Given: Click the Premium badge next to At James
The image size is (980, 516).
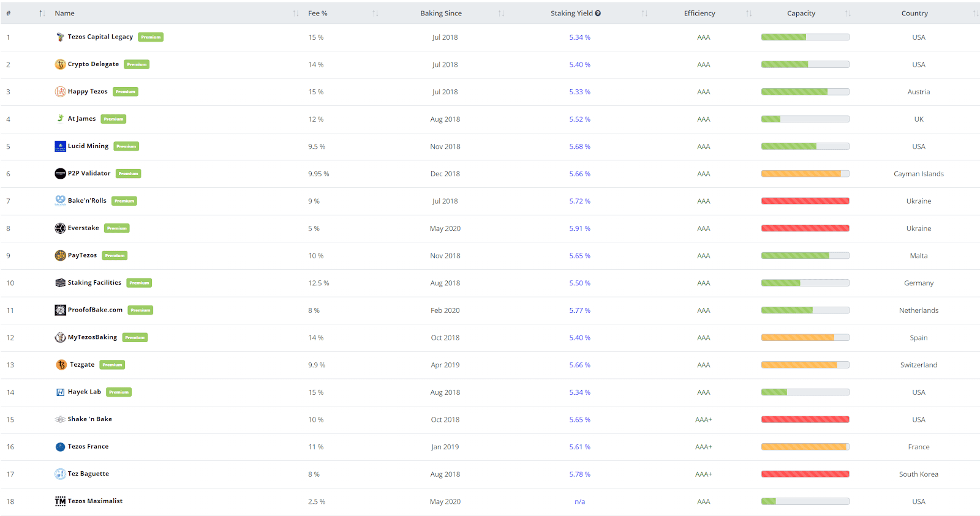Looking at the screenshot, I should tap(113, 119).
